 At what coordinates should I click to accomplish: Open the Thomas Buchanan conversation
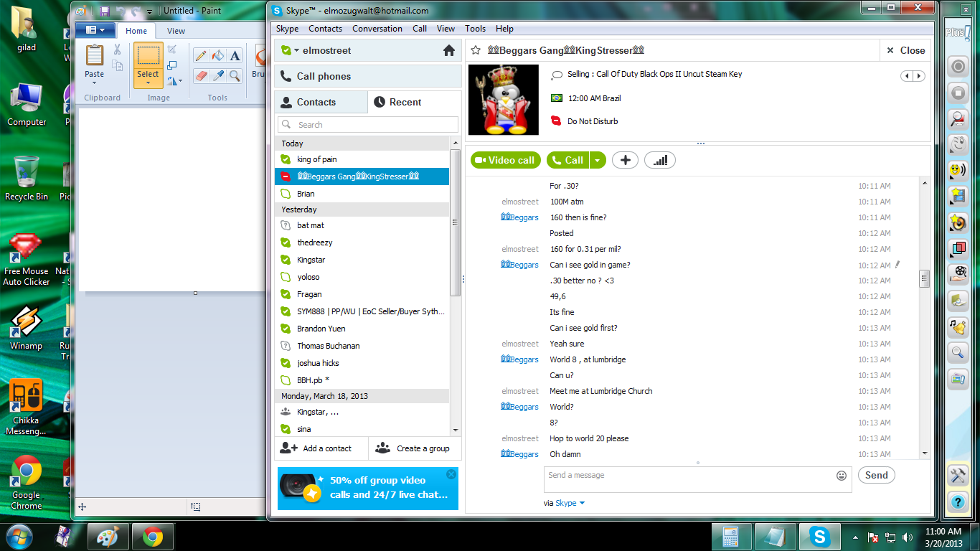coord(362,346)
